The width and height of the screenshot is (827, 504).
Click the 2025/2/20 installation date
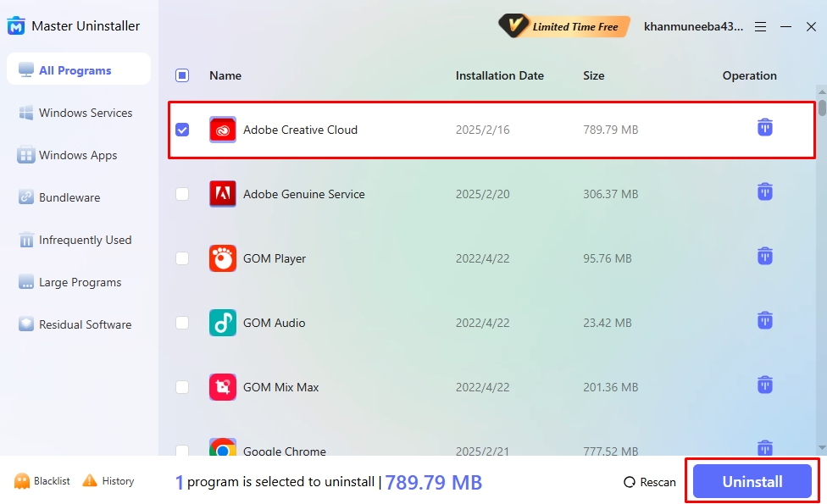(x=483, y=194)
